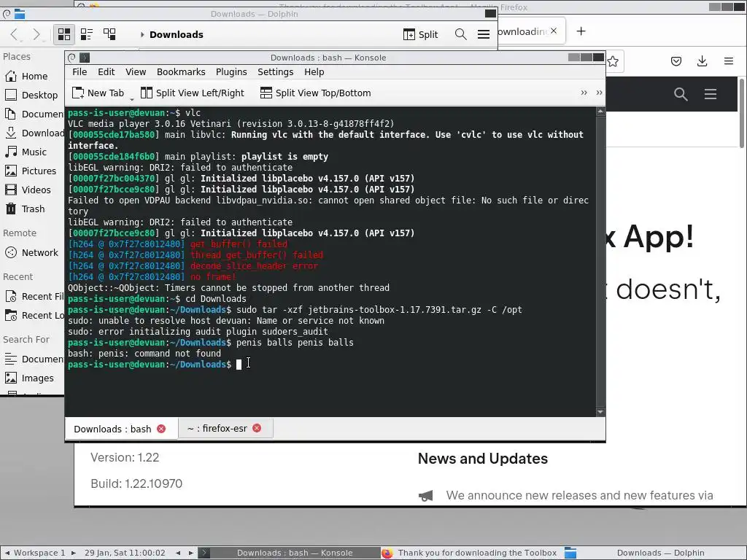The image size is (747, 560).
Task: Click Konsole window menu icon in titlebar
Action: pos(72,58)
